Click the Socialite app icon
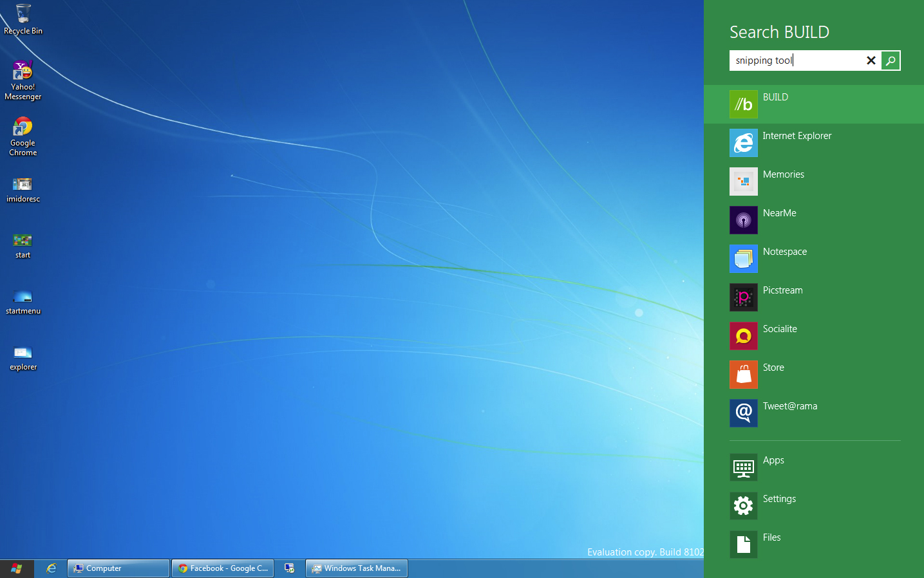Screen dimensions: 924x578 coord(743,336)
